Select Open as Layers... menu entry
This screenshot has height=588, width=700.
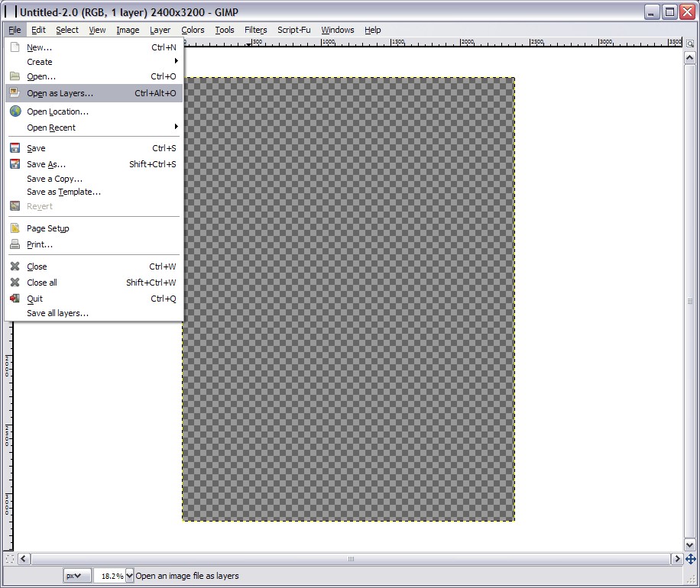pos(60,93)
